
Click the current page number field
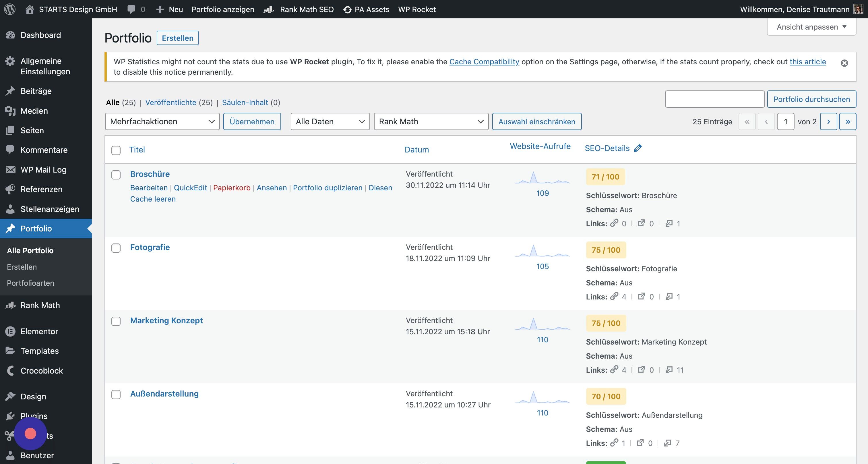pyautogui.click(x=785, y=122)
